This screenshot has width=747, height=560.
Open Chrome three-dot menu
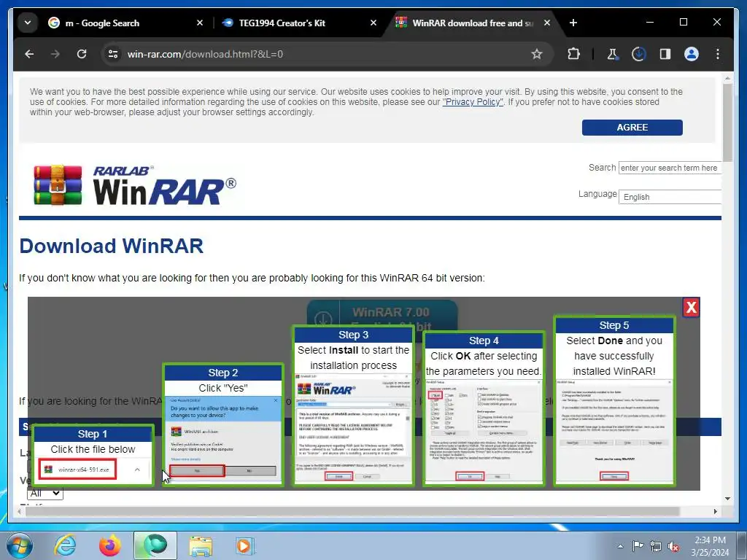(718, 54)
